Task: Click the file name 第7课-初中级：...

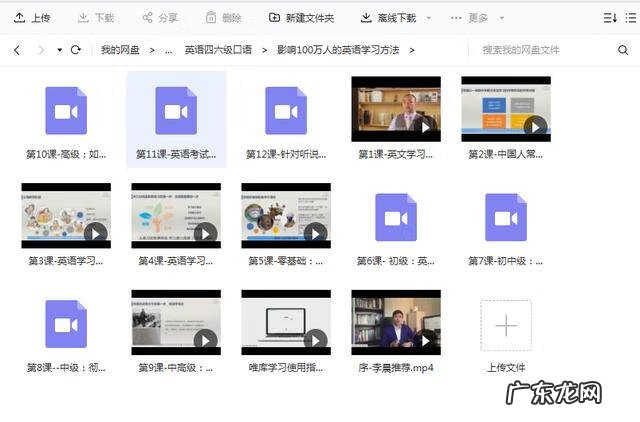Action: click(506, 261)
